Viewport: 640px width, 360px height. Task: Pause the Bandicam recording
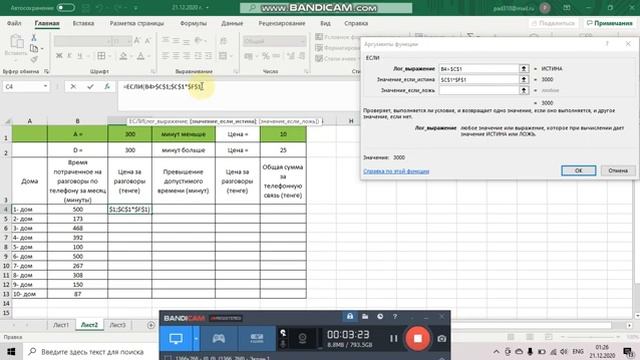(393, 338)
